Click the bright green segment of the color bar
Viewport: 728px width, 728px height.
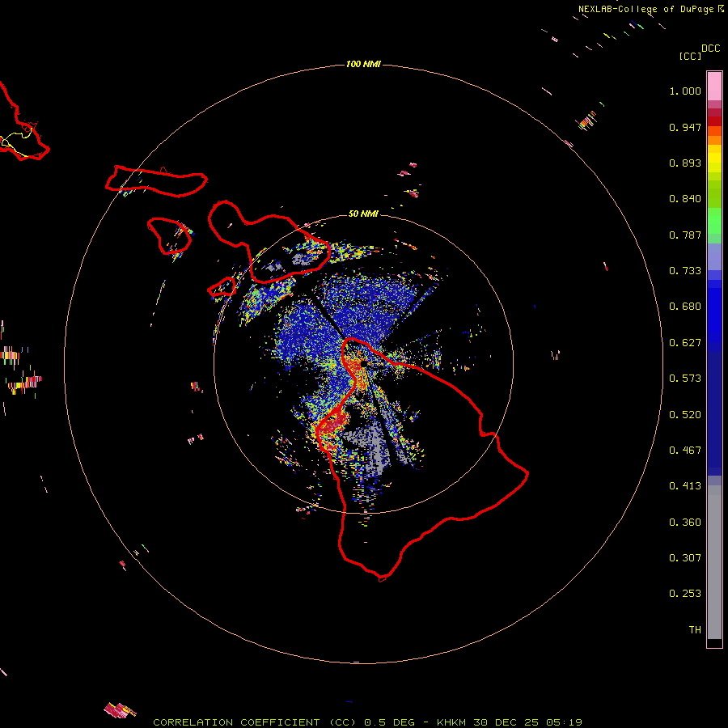714,221
